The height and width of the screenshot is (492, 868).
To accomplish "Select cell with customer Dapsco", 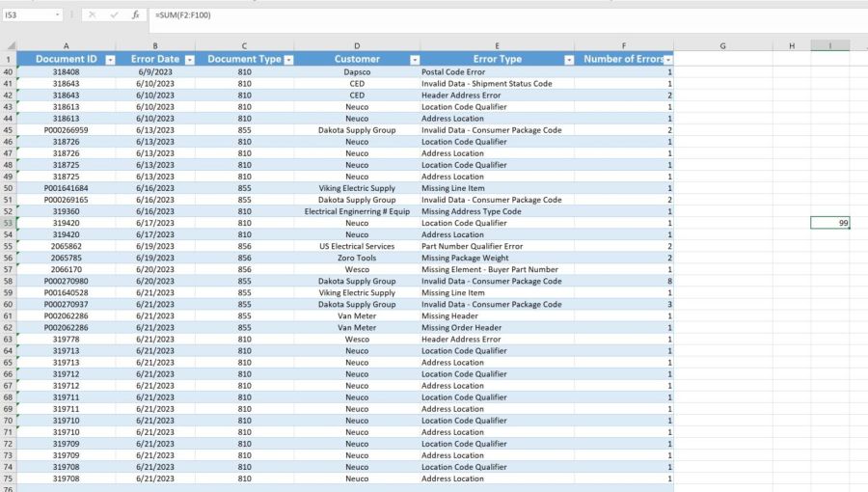I will (357, 72).
